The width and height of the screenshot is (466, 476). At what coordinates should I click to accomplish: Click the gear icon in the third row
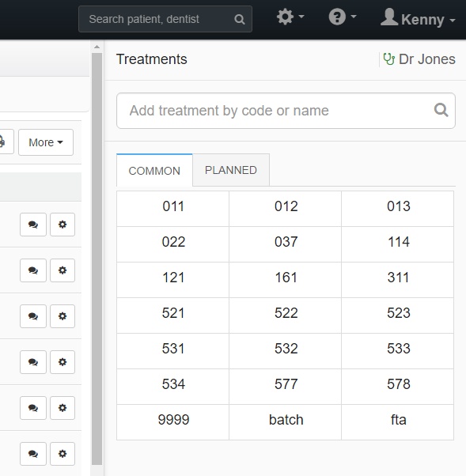pyautogui.click(x=63, y=316)
